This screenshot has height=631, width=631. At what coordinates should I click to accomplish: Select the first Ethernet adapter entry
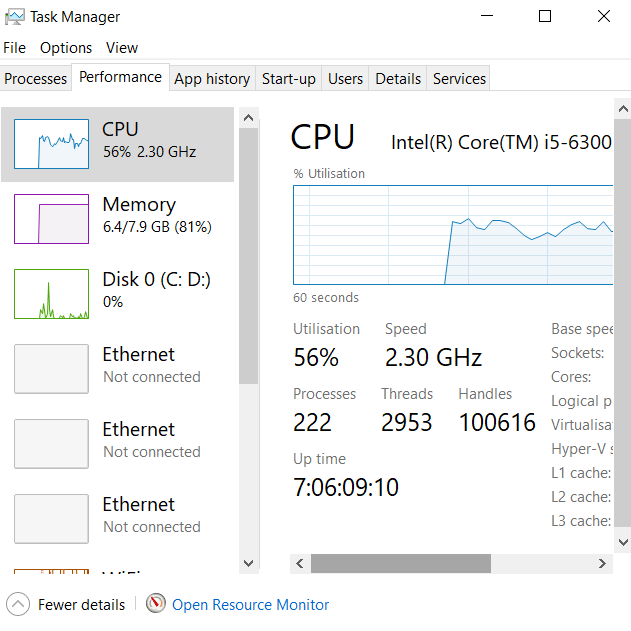pyautogui.click(x=120, y=365)
